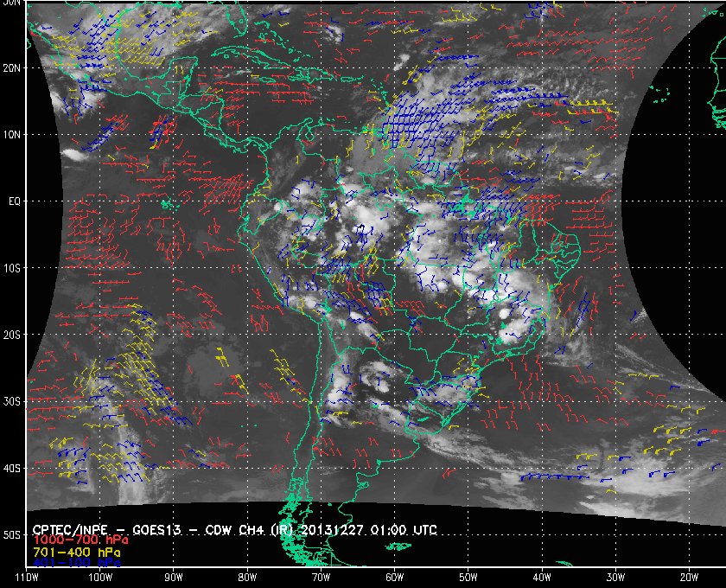
Task: Click the 60W longitude label
Action: [394, 578]
